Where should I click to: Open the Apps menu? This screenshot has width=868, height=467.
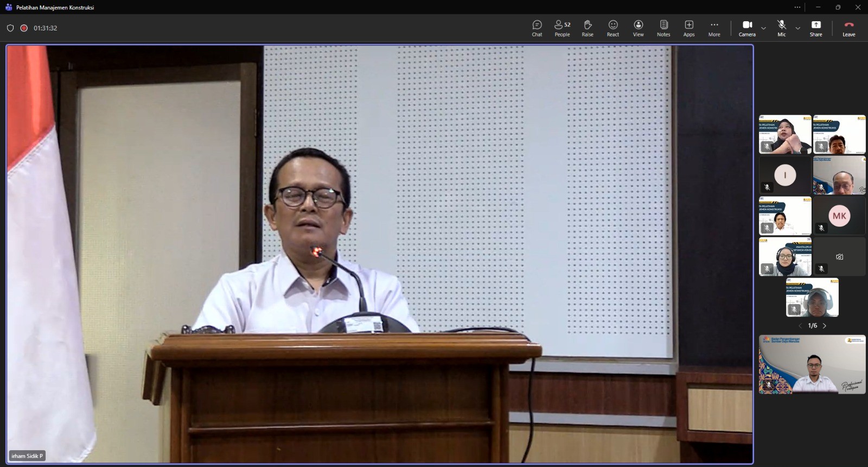(x=689, y=28)
